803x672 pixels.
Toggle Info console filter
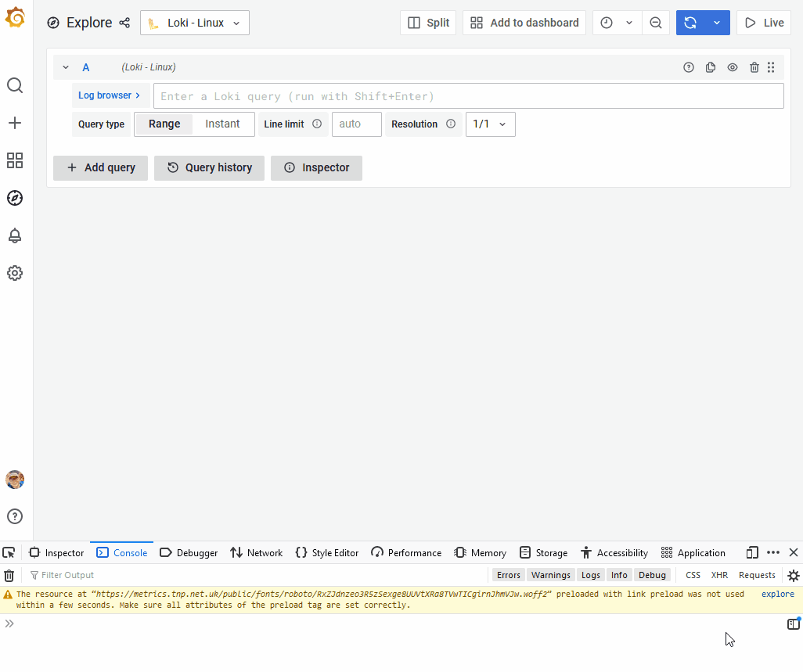(619, 575)
